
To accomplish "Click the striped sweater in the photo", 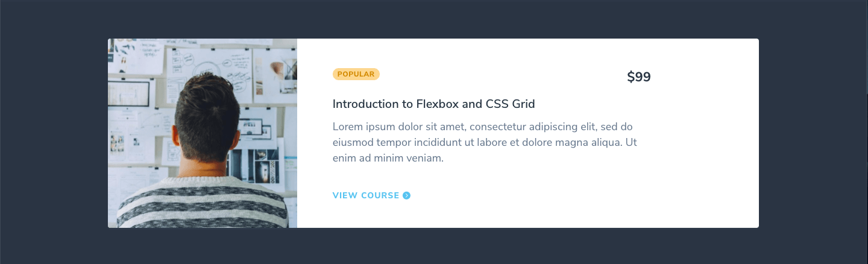I will click(202, 203).
